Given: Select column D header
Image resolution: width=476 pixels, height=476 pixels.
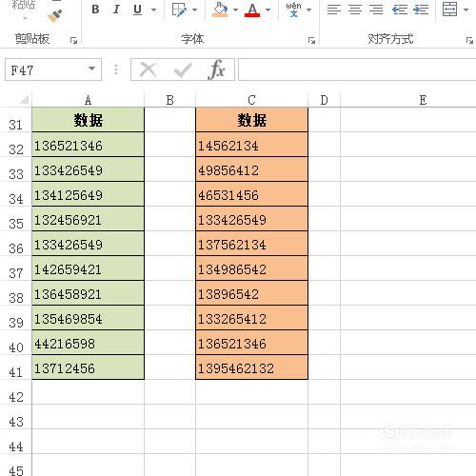Looking at the screenshot, I should [x=324, y=100].
